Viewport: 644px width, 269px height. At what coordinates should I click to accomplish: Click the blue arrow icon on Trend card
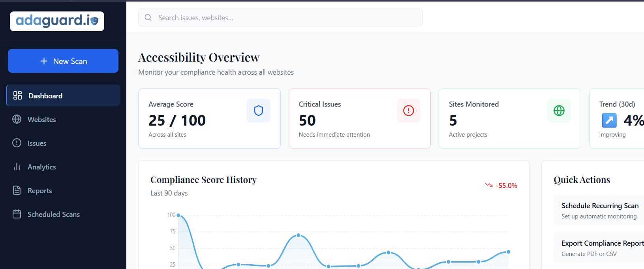coord(609,120)
